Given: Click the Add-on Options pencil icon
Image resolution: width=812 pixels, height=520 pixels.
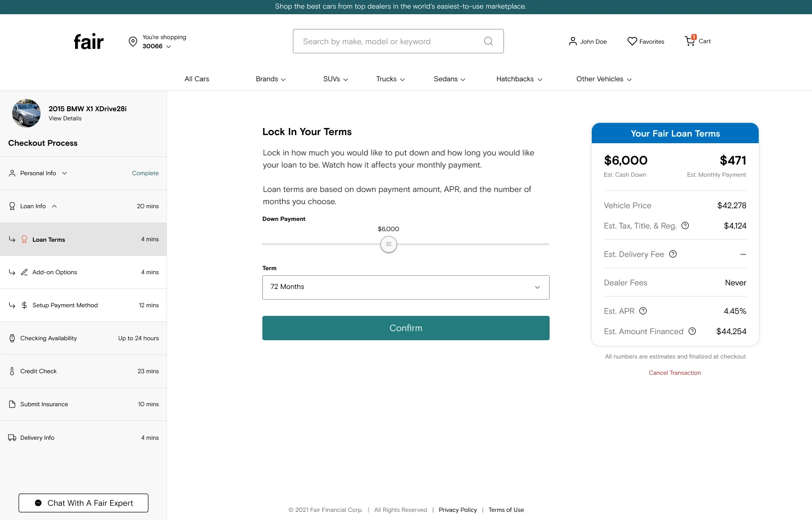Looking at the screenshot, I should 24,272.
